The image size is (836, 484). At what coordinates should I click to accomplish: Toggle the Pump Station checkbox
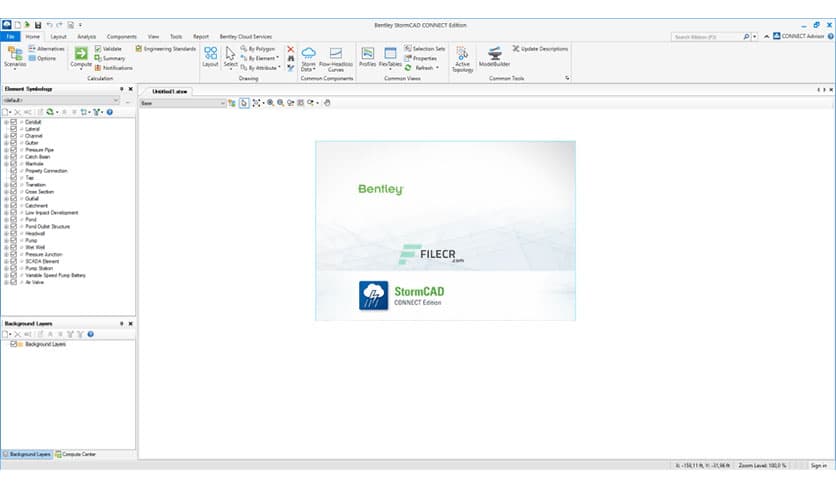click(x=13, y=268)
